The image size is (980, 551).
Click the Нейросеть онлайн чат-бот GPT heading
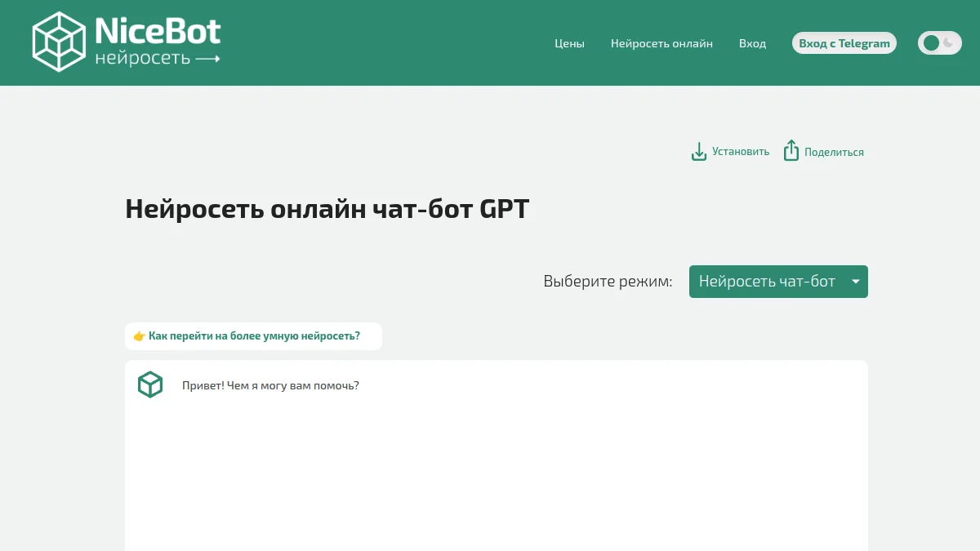coord(327,209)
